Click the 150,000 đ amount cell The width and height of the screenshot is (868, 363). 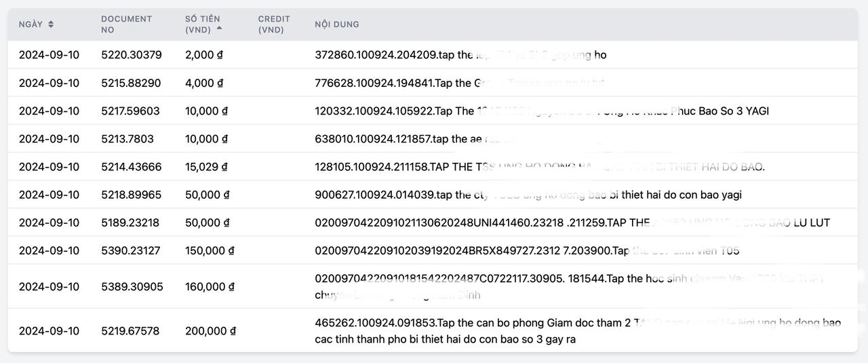point(210,250)
